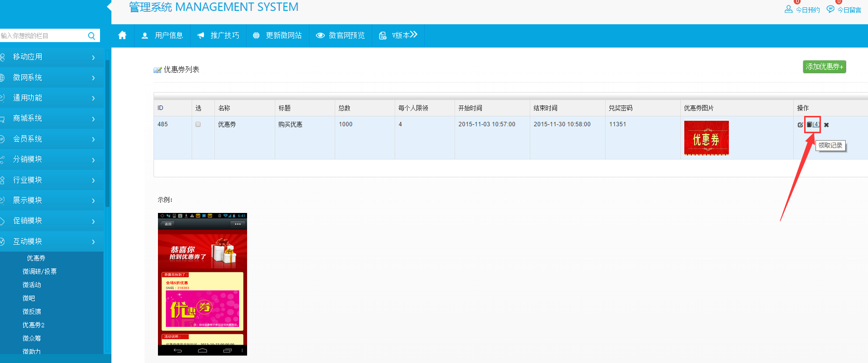
Task: Expand the 移动应用 sidebar section
Action: [50, 57]
